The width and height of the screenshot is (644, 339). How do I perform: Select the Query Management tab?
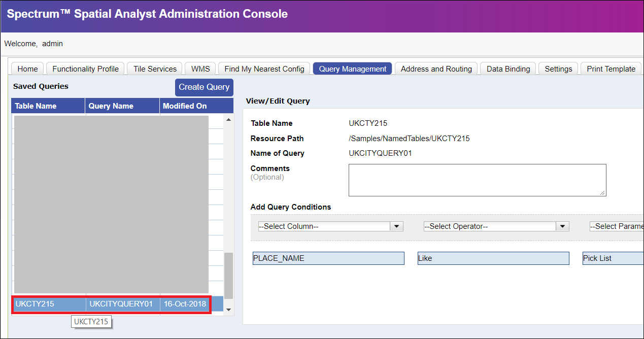(353, 69)
